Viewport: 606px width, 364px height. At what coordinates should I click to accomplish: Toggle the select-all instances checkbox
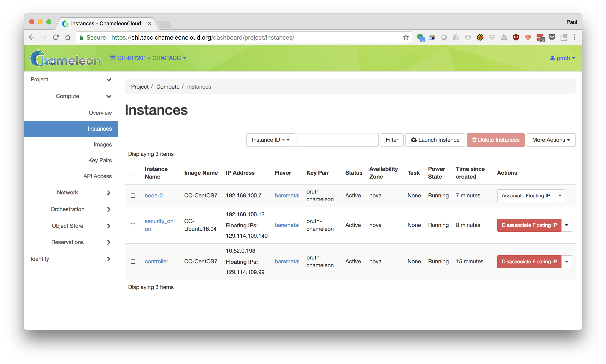[133, 173]
